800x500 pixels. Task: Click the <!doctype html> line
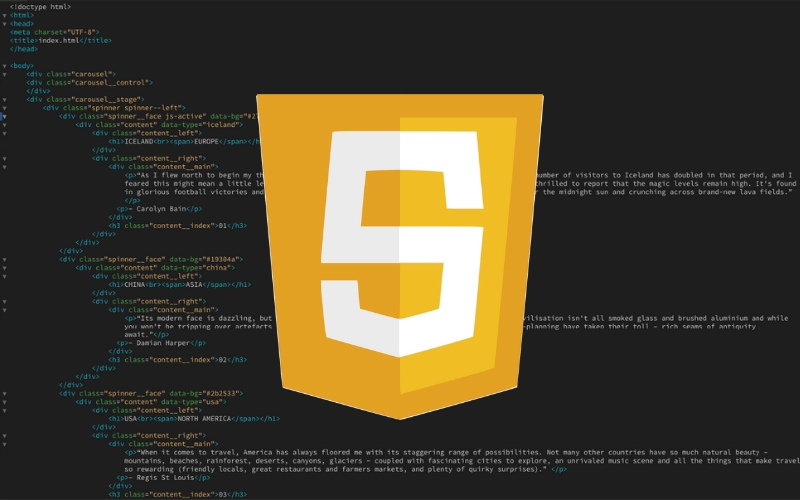[x=40, y=7]
